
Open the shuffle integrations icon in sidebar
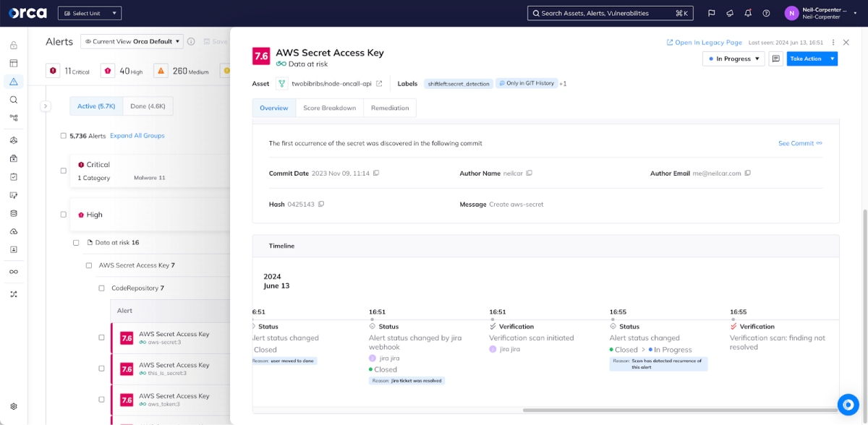click(x=14, y=294)
